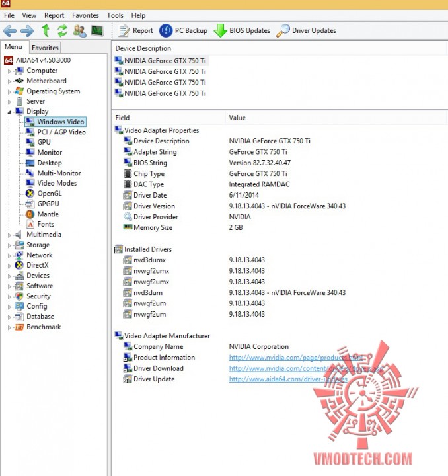Expand the Motherboard tree node

(x=9, y=82)
